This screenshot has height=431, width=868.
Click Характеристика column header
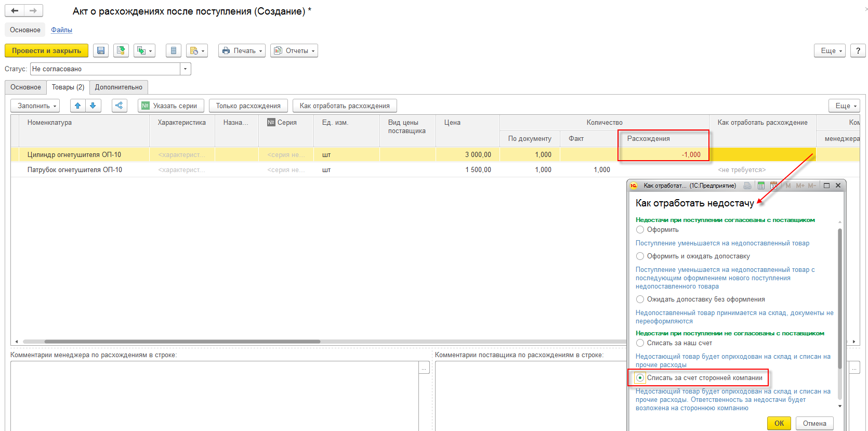[x=182, y=130]
